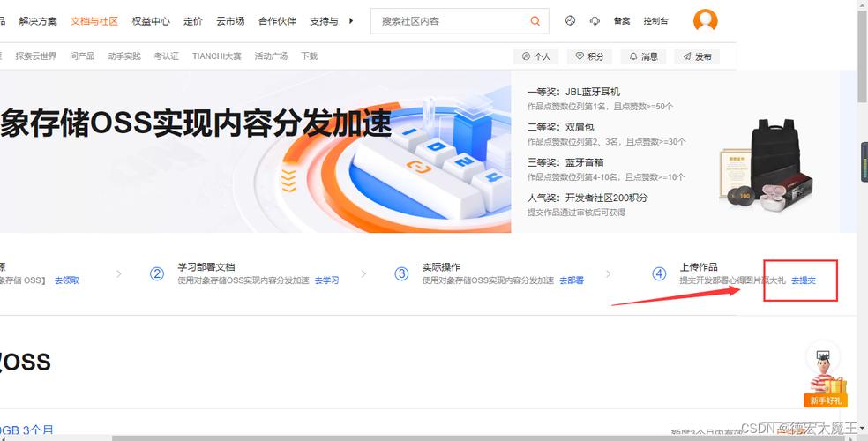Open the user avatar profile icon

click(706, 20)
